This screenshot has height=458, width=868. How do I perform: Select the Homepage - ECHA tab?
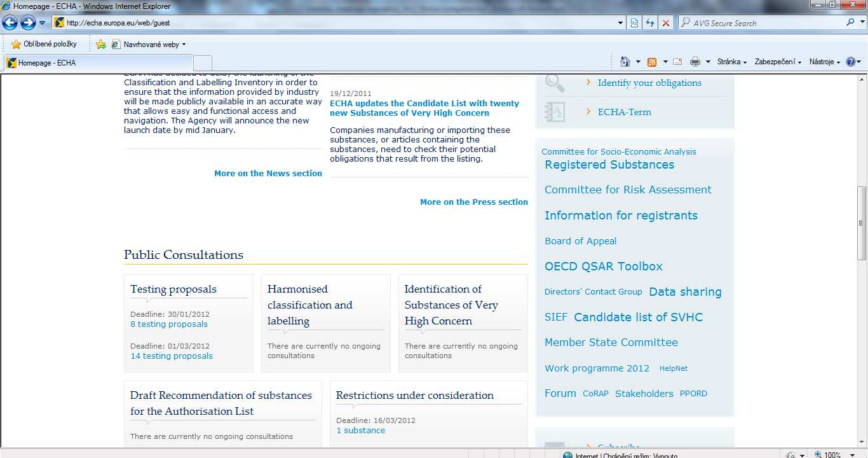[x=98, y=63]
